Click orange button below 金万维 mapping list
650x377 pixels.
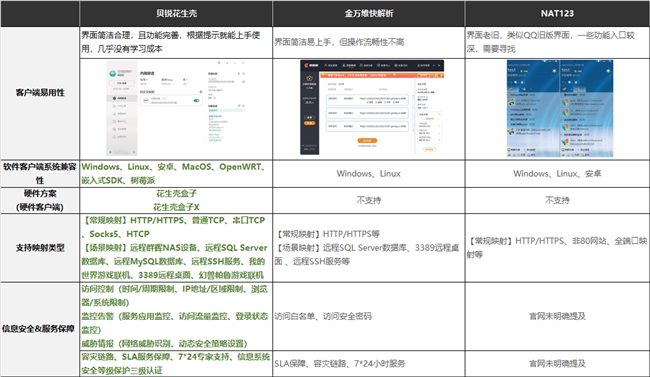(x=367, y=141)
